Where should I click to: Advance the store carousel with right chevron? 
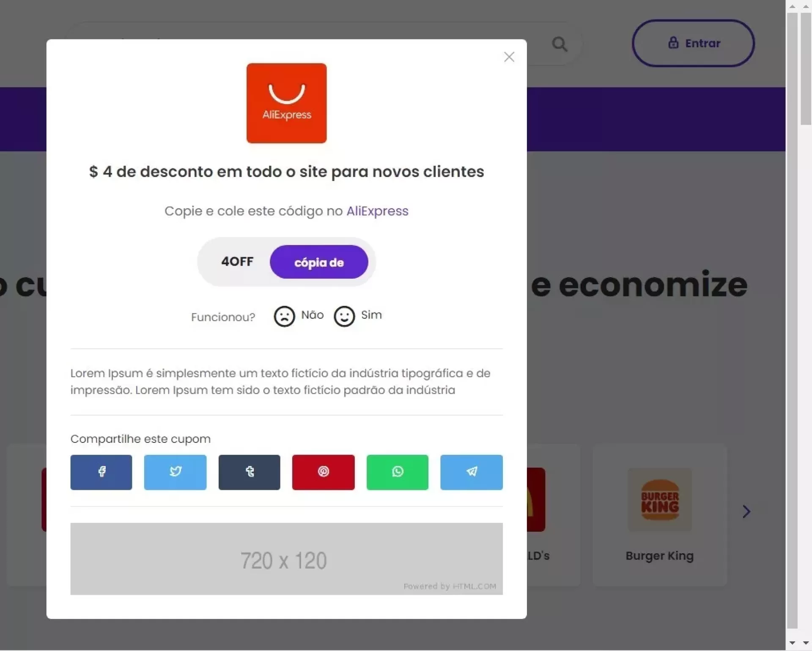(x=746, y=511)
